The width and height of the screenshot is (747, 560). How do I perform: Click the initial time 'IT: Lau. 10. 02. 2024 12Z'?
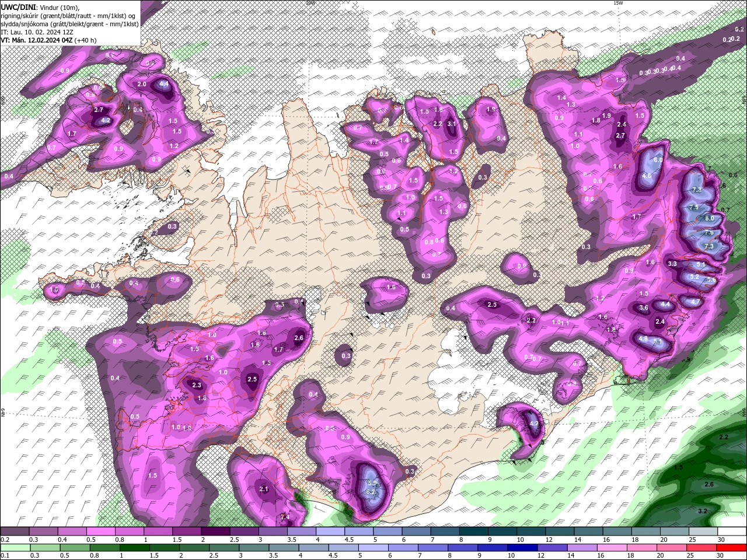37,32
